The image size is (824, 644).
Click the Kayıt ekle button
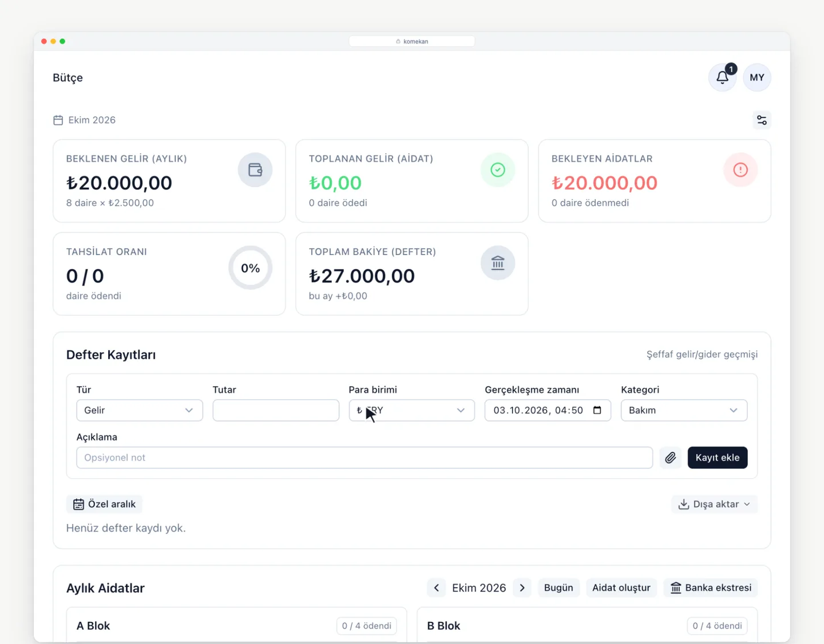718,458
